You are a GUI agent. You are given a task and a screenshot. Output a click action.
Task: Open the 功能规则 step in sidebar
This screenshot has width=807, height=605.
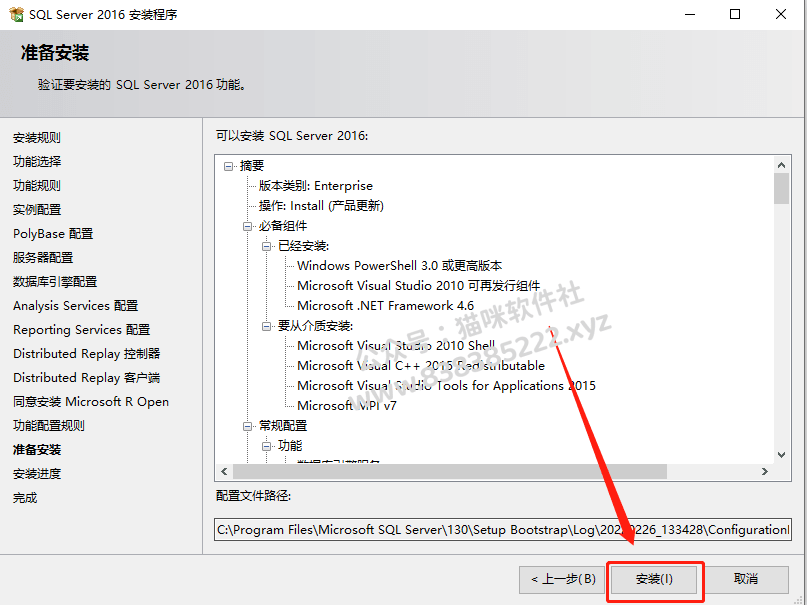[x=37, y=186]
